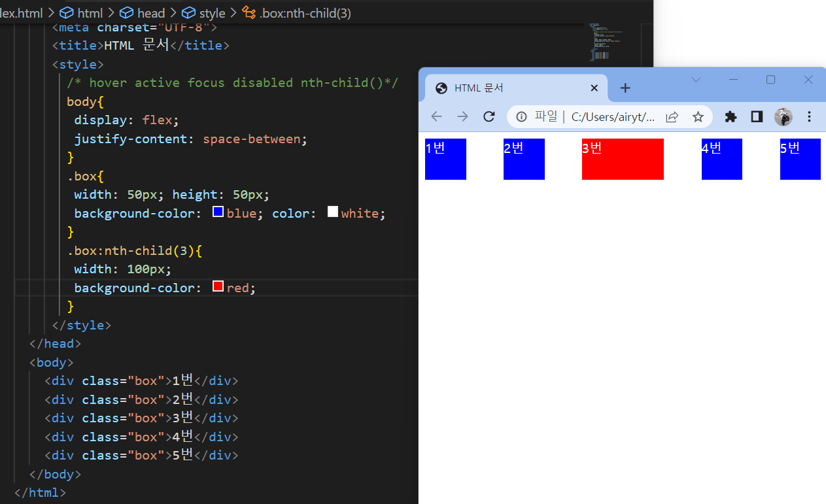Viewport: 826px width, 504px height.
Task: Click the .box:nth-child(3) breadcrumb
Action: tap(296, 13)
